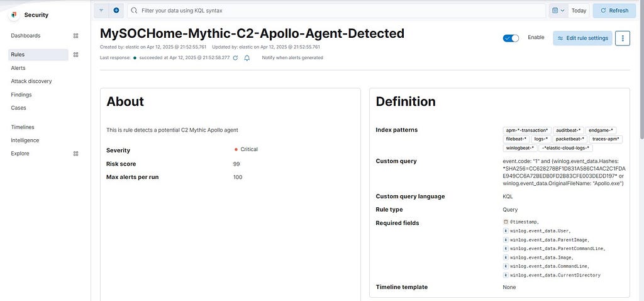Open Alerts in sidebar
This screenshot has width=644, height=301.
point(18,68)
